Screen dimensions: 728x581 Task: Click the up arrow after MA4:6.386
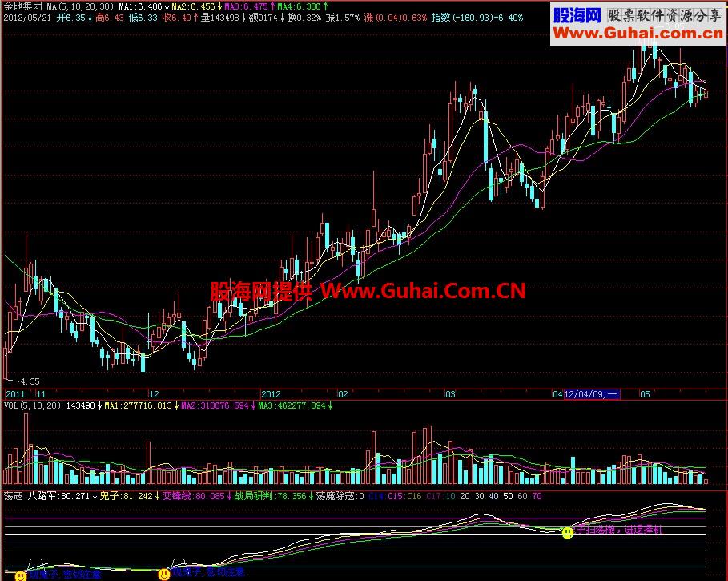(x=325, y=6)
